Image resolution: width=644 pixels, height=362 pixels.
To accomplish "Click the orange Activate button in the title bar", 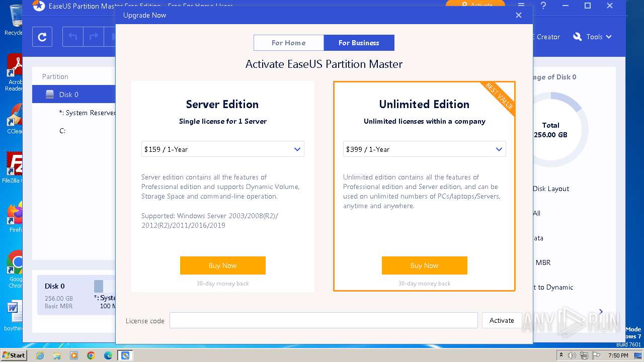I will (x=475, y=5).
